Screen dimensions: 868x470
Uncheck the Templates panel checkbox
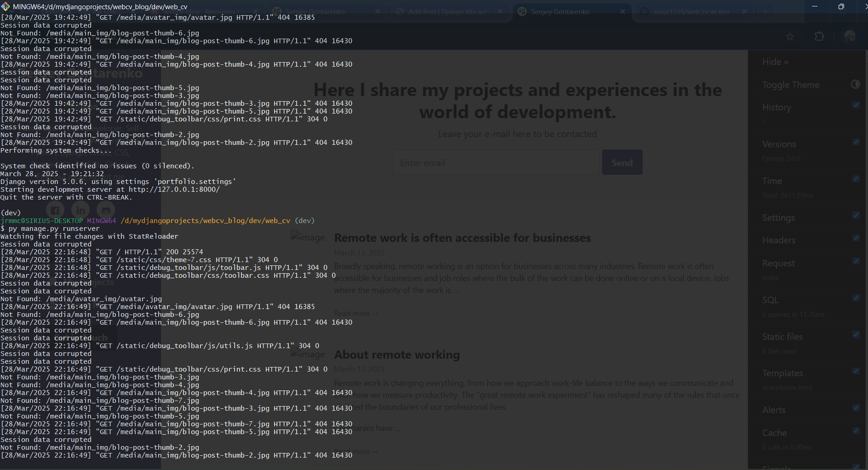point(856,371)
